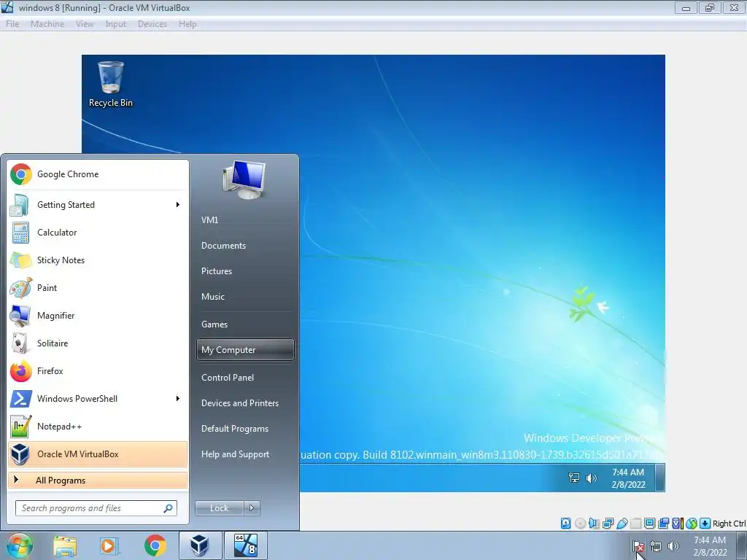The width and height of the screenshot is (747, 560).
Task: Open the Input menu
Action: (x=116, y=24)
